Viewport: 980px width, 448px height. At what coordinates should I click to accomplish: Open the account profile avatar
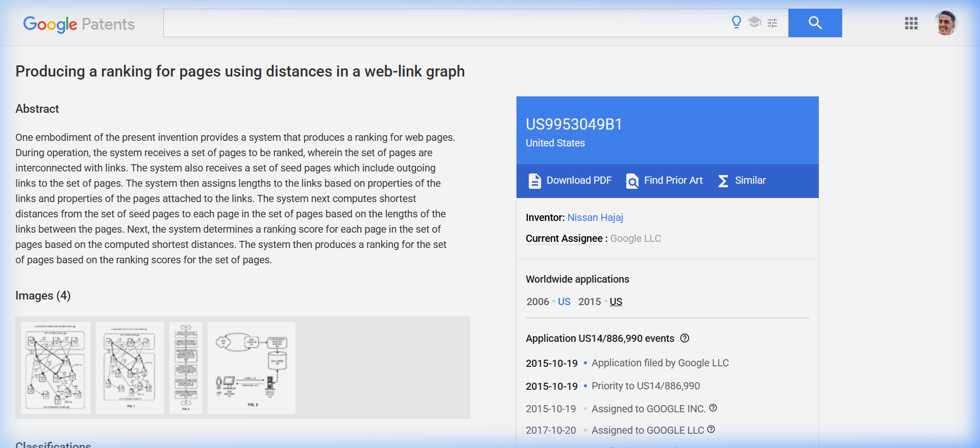coord(946,23)
